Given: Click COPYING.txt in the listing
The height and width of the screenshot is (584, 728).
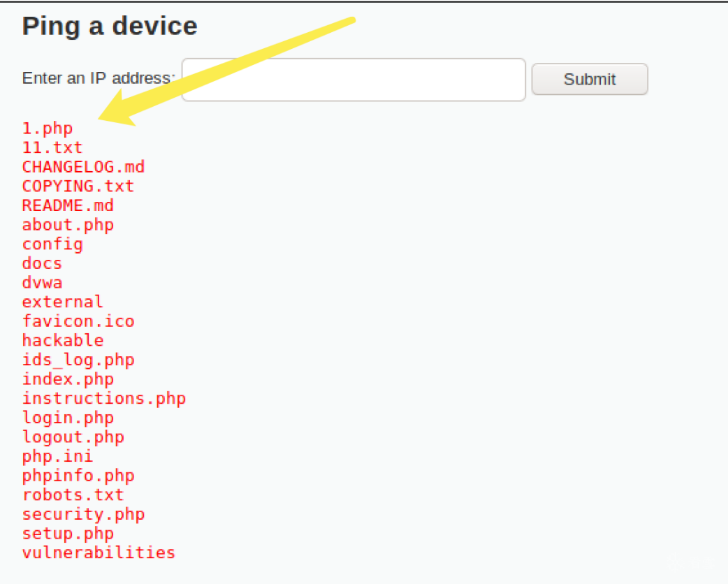Looking at the screenshot, I should coord(78,187).
